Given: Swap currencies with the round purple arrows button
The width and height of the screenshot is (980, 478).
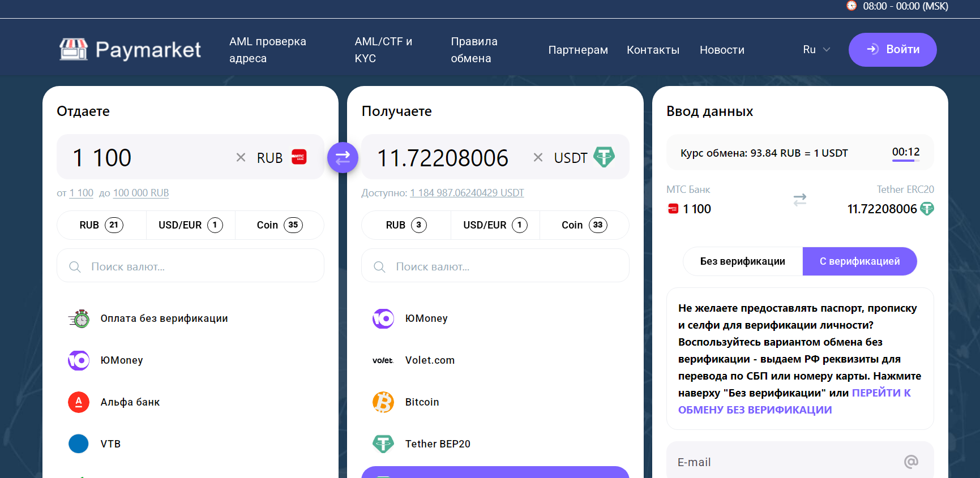Looking at the screenshot, I should (343, 158).
